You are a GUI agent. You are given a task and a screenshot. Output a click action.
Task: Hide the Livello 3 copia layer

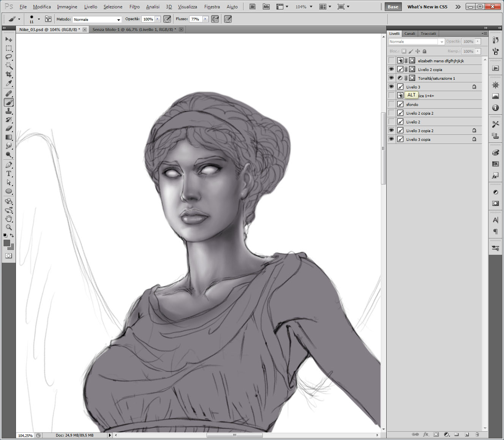click(391, 139)
